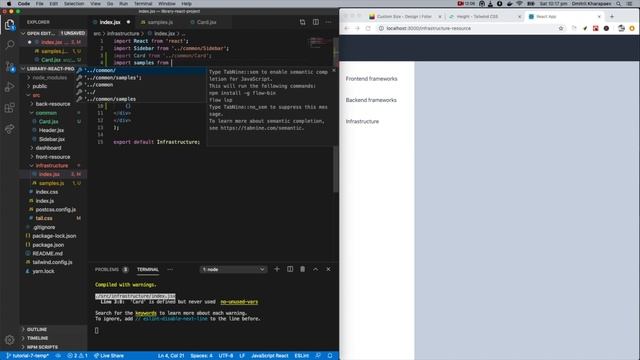Go forward in the browser window
This screenshot has width=640, height=360.
pyautogui.click(x=358, y=28)
